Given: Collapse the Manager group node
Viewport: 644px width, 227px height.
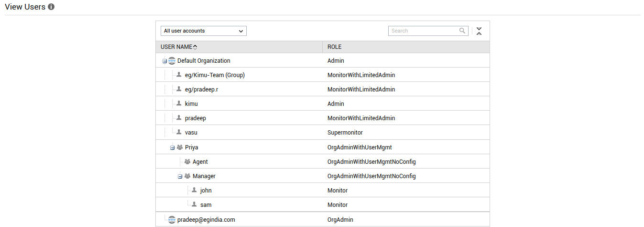Looking at the screenshot, I should 180,176.
